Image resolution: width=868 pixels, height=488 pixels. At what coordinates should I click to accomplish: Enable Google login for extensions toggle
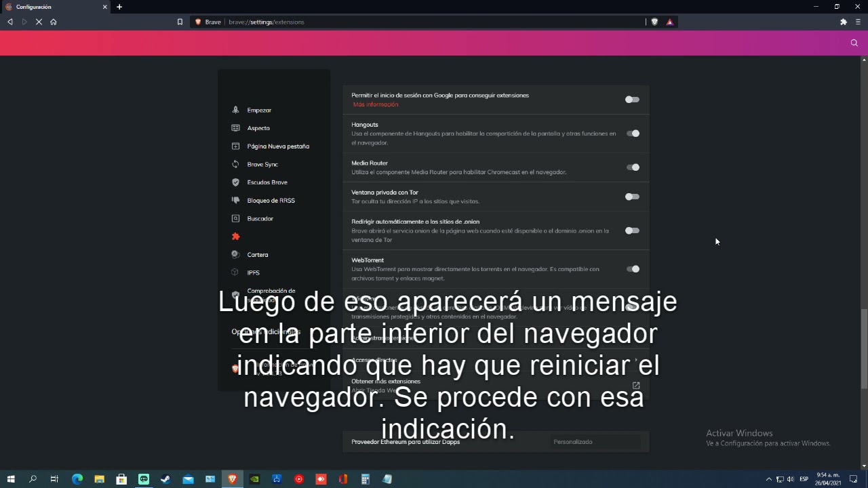632,100
